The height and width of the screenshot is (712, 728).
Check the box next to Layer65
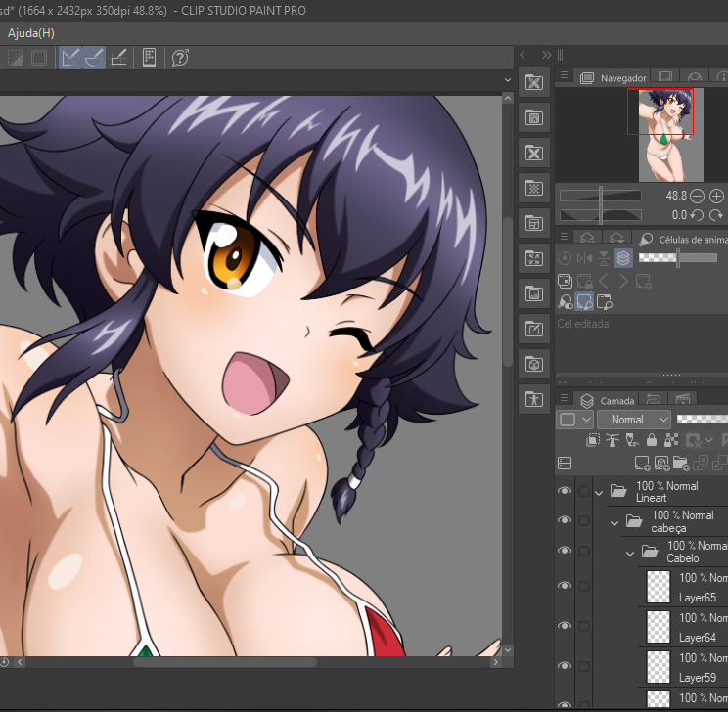(584, 586)
